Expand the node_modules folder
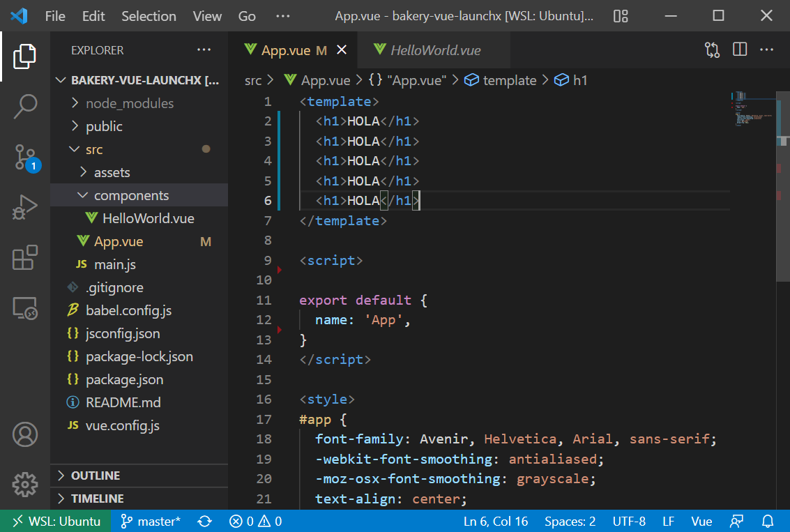 (x=139, y=103)
